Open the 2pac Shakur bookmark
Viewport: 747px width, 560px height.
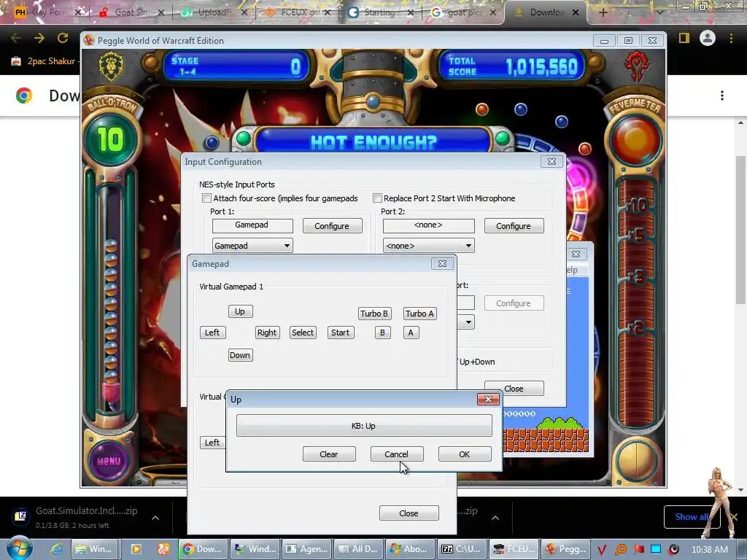pos(44,61)
